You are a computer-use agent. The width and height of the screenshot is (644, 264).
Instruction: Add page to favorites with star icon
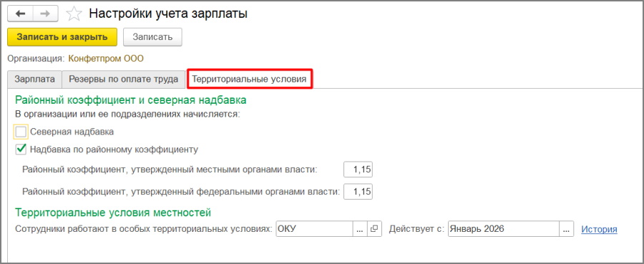(x=74, y=14)
